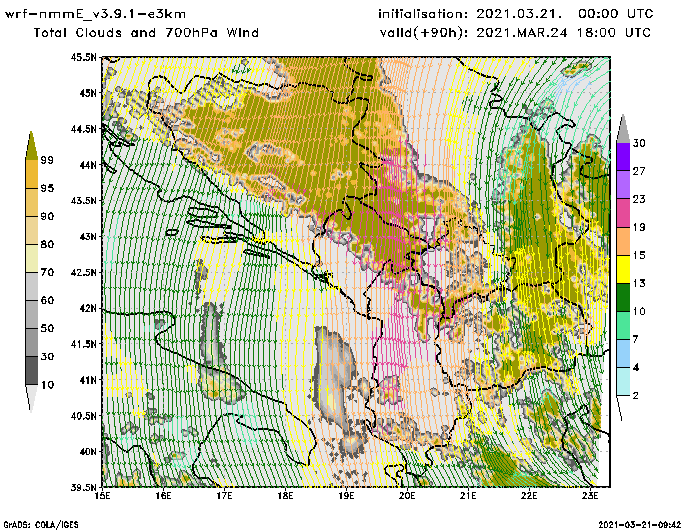Click the '21E' longitude label

coord(468,496)
